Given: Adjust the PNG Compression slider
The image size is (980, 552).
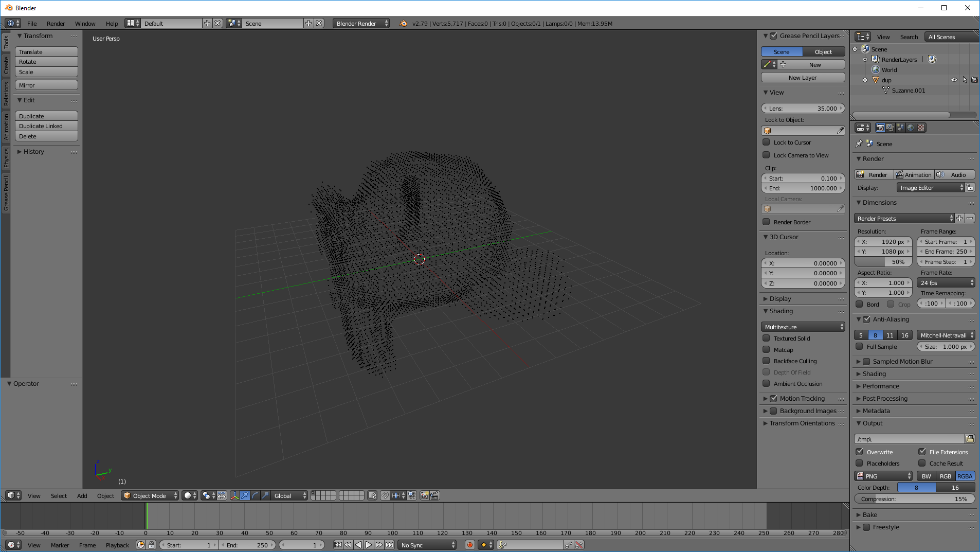Looking at the screenshot, I should point(914,499).
